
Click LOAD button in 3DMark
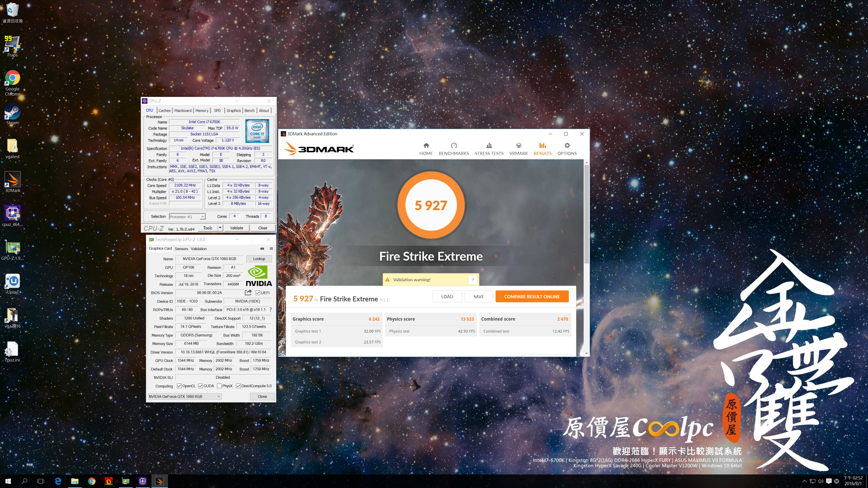[x=447, y=296]
